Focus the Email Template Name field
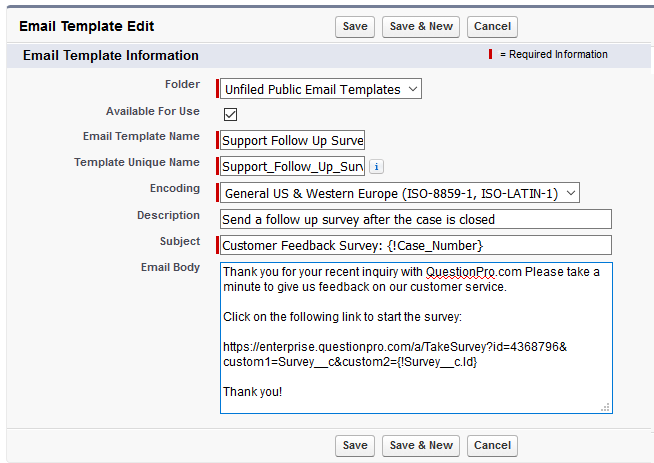The height and width of the screenshot is (463, 654). pyautogui.click(x=293, y=141)
